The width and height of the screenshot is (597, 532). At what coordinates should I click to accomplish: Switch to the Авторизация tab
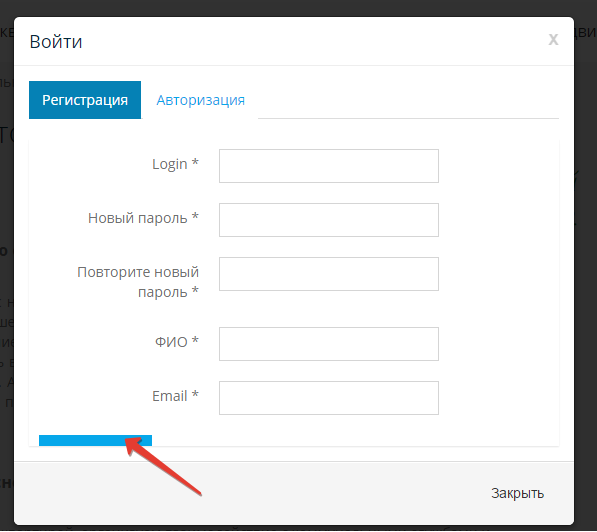pyautogui.click(x=200, y=100)
